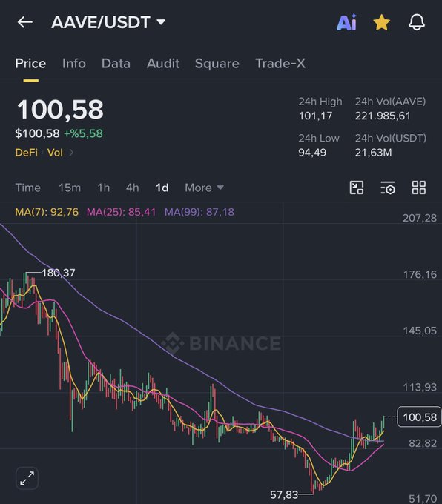Image resolution: width=442 pixels, height=504 pixels.
Task: Go back with the left arrow
Action: [x=24, y=22]
